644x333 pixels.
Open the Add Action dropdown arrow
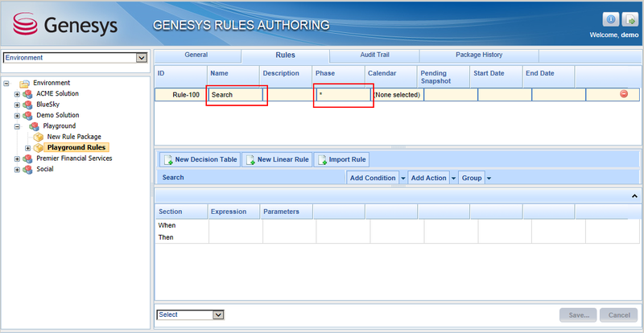pos(454,179)
